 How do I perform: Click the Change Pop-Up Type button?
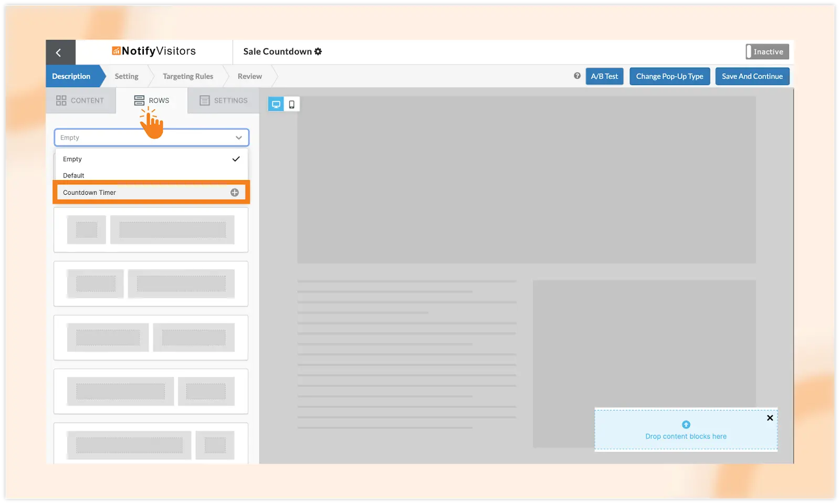coord(669,77)
